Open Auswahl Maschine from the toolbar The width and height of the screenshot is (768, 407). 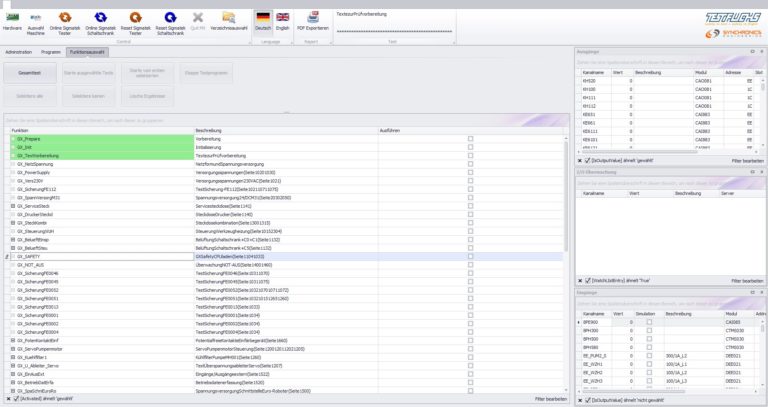(x=37, y=19)
